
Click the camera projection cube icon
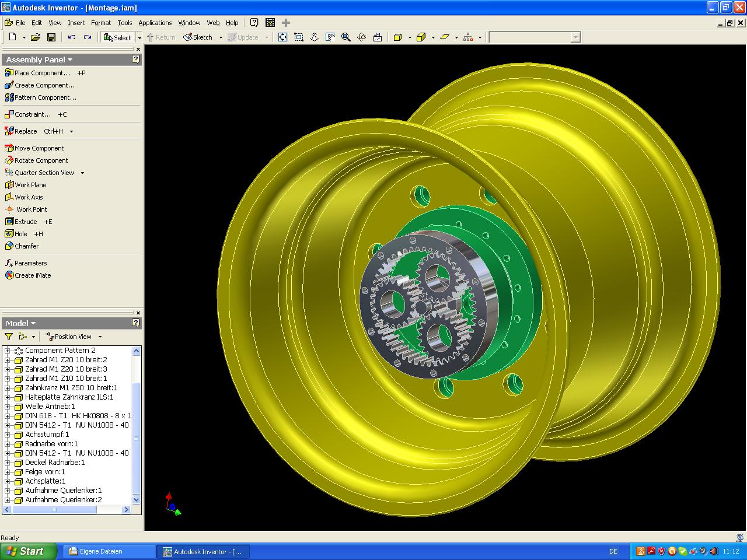[x=421, y=37]
